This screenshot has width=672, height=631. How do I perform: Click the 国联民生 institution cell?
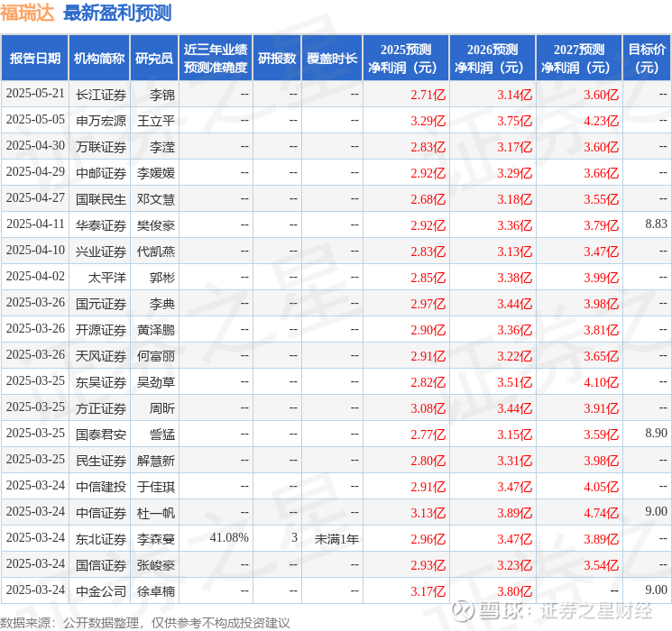(101, 199)
